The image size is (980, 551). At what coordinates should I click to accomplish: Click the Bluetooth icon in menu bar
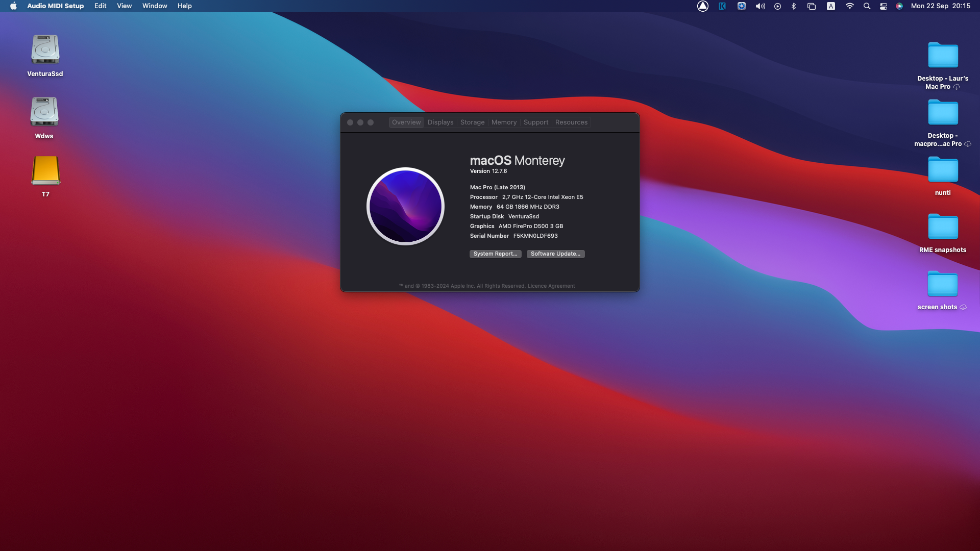point(794,6)
